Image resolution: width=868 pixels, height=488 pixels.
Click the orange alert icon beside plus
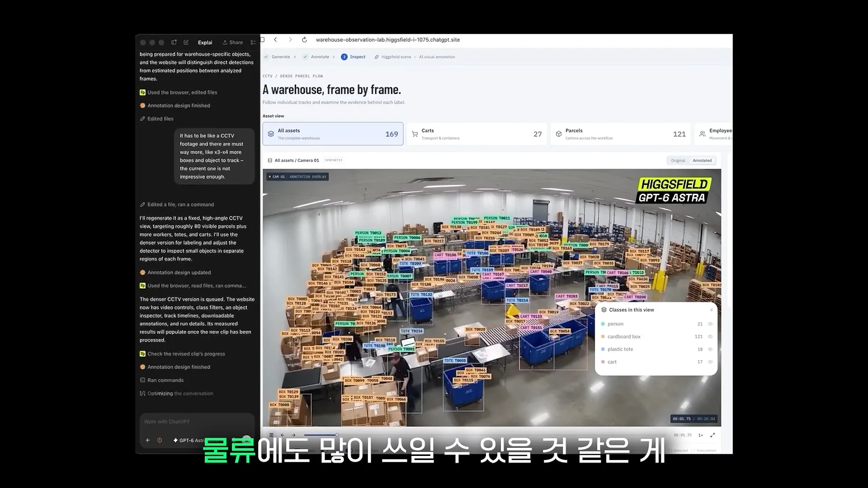pyautogui.click(x=160, y=440)
